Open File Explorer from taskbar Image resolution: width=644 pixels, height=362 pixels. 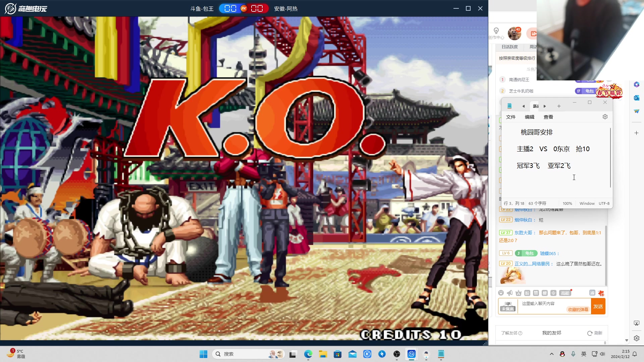(x=323, y=354)
